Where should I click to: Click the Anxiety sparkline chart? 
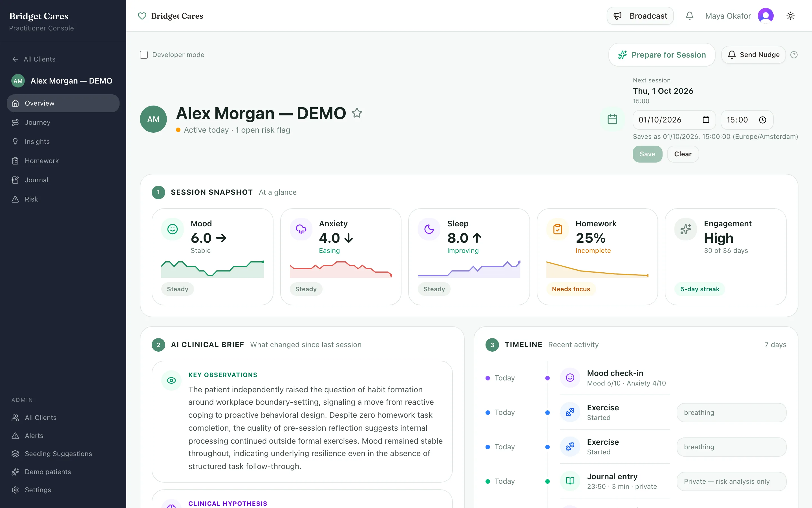[341, 269]
